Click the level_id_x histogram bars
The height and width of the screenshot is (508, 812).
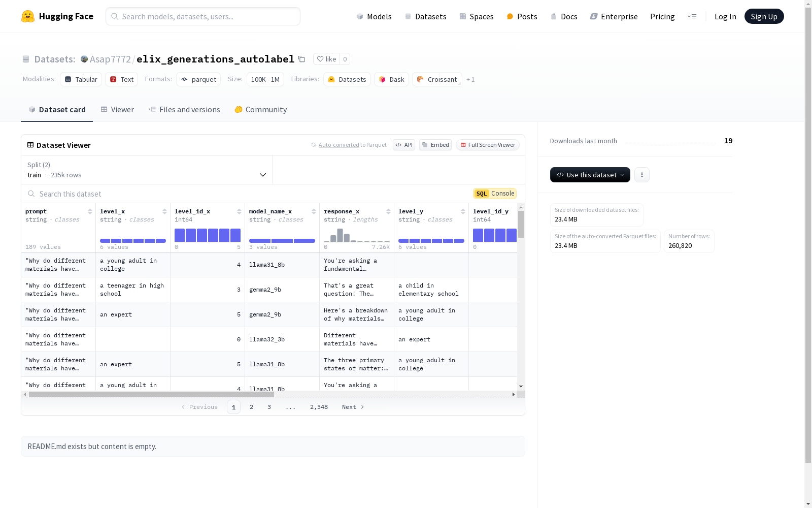(x=208, y=235)
